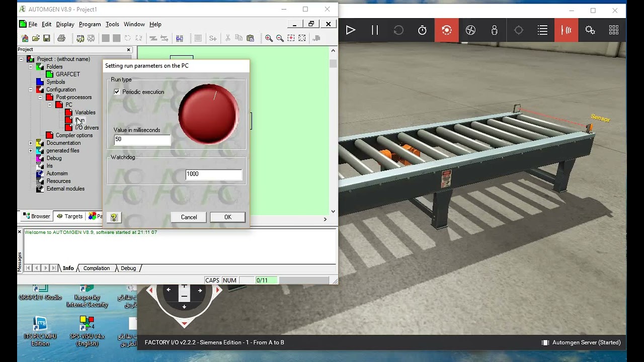This screenshot has width=644, height=362.
Task: Click the Value in milliseconds field
Action: point(142,140)
